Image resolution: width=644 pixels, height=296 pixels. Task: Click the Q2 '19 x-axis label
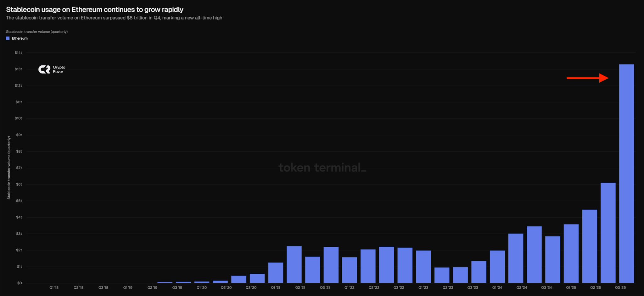[153, 288]
